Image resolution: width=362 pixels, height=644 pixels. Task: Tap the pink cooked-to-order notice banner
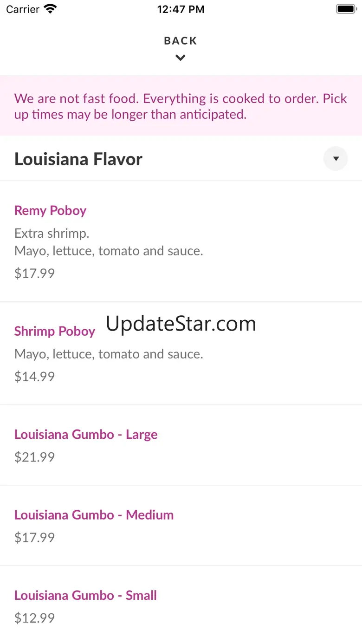[x=181, y=106]
